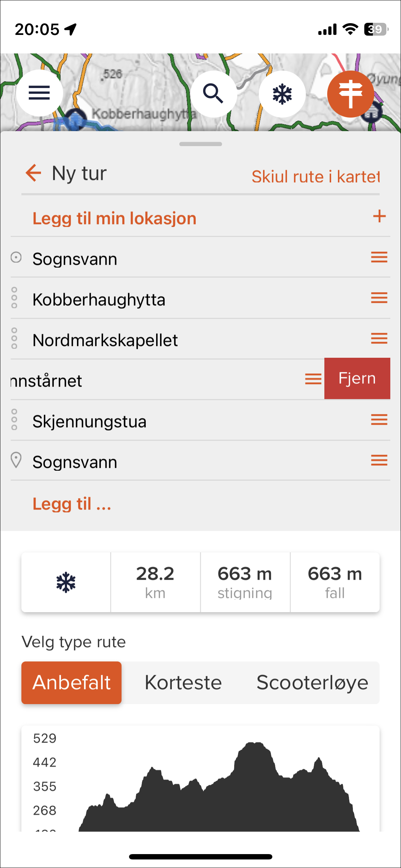The width and height of the screenshot is (401, 868).
Task: Tap the reorder handle beside Skjennungstua
Action: 379,419
